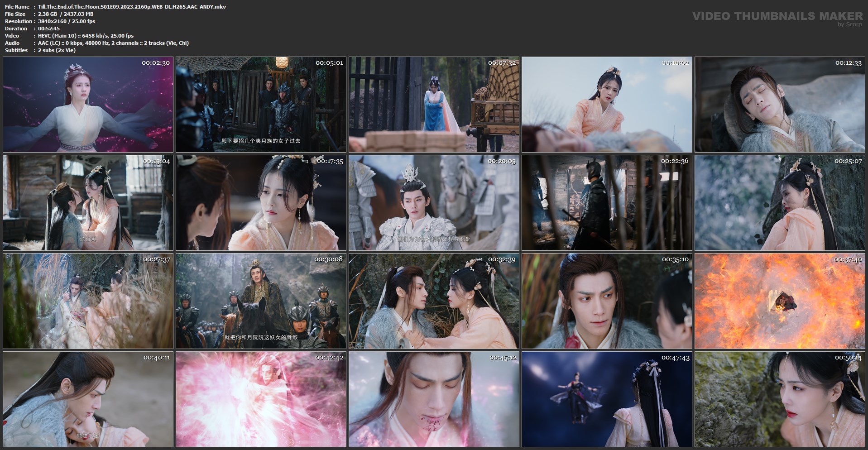Viewport: 868px width, 450px height.
Task: Select the thumbnail at 00:27:37
Action: pos(88,301)
